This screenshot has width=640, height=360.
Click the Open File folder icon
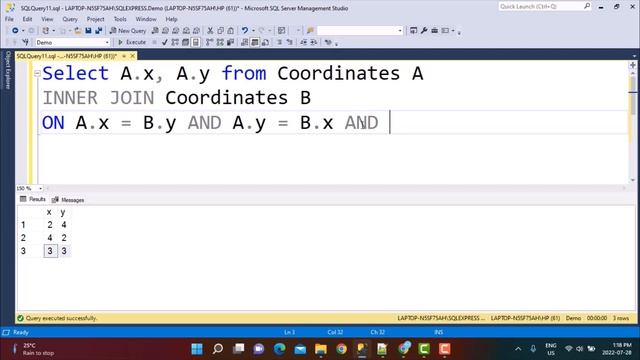pyautogui.click(x=78, y=31)
